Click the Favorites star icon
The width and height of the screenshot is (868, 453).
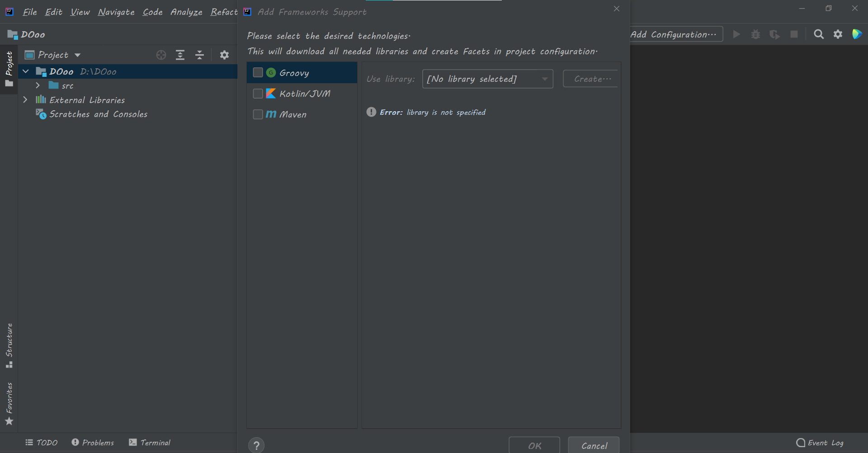tap(9, 421)
